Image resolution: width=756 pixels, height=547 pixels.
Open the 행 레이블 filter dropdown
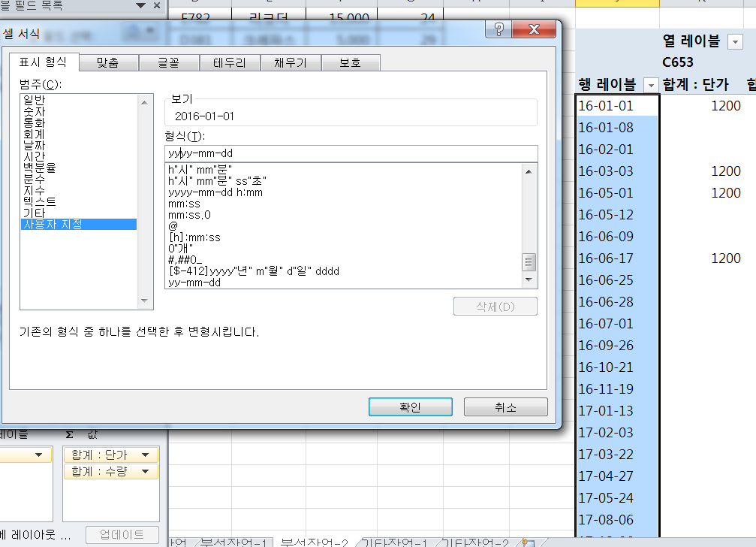pos(651,85)
